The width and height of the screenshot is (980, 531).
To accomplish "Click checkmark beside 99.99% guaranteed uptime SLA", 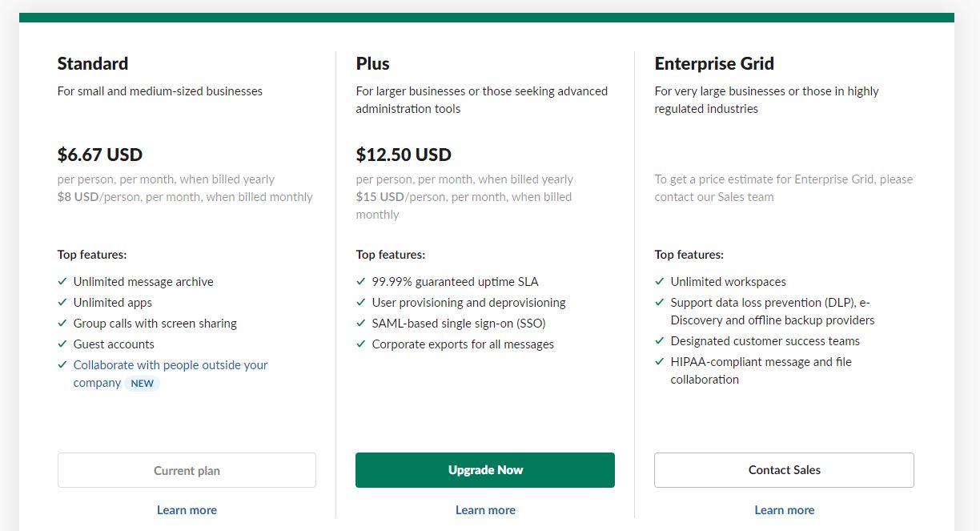I will (x=361, y=281).
